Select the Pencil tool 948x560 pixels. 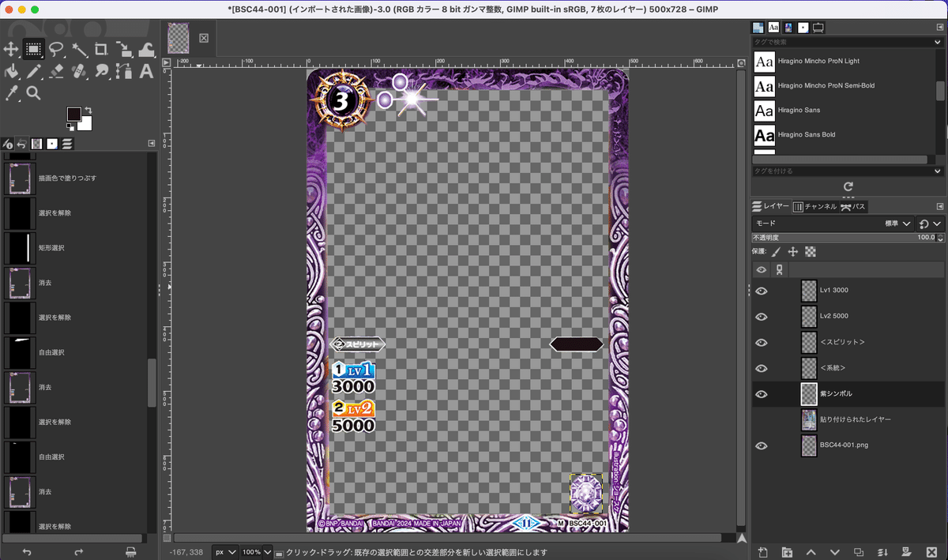tap(33, 71)
